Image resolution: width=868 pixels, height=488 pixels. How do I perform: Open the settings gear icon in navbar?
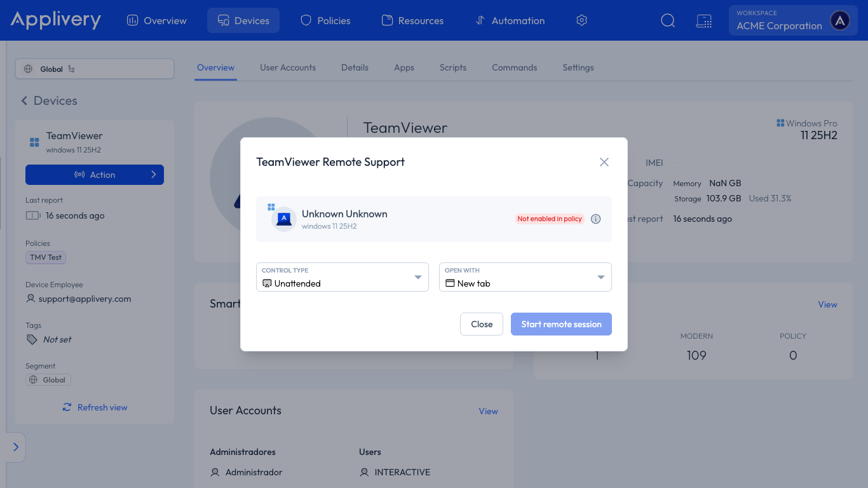tap(581, 20)
